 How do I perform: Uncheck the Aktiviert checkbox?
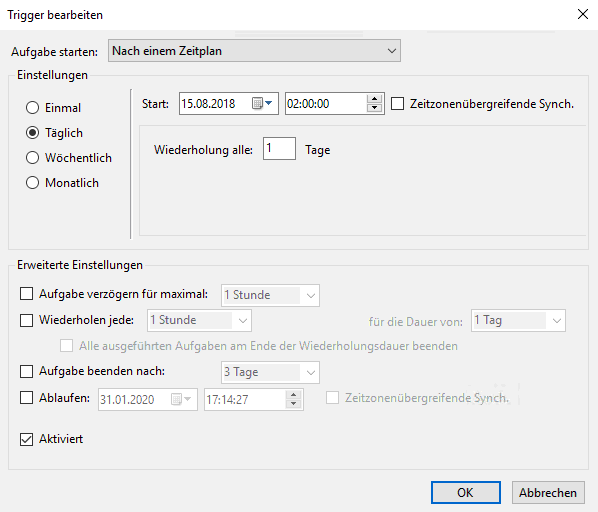pyautogui.click(x=26, y=439)
